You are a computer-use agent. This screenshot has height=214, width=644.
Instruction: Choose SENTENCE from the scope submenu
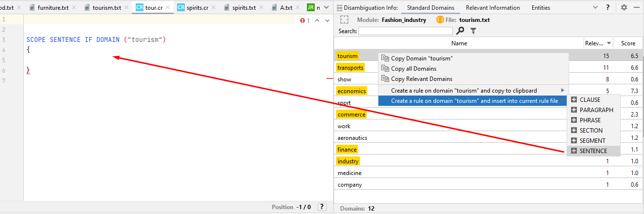click(x=593, y=151)
